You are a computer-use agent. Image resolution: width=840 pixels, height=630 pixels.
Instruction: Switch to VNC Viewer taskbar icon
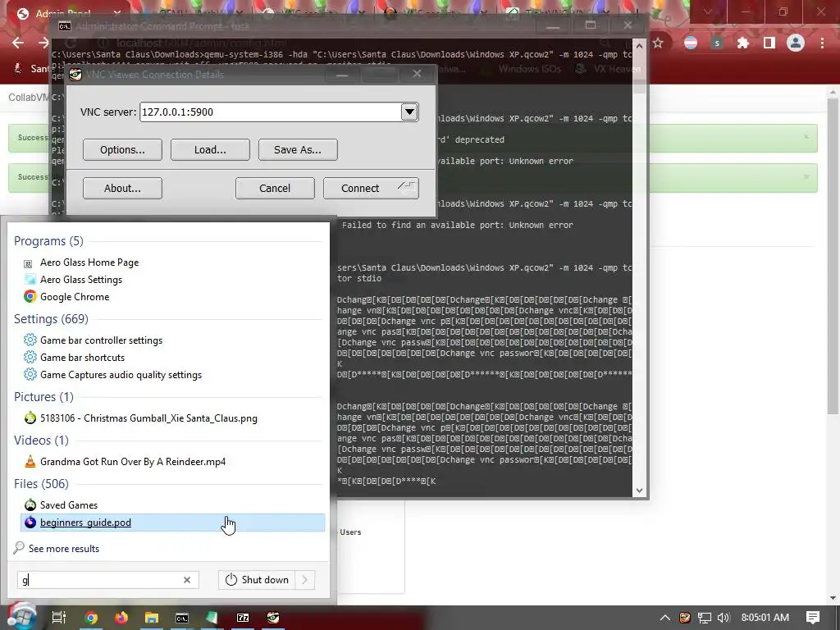pos(273,618)
